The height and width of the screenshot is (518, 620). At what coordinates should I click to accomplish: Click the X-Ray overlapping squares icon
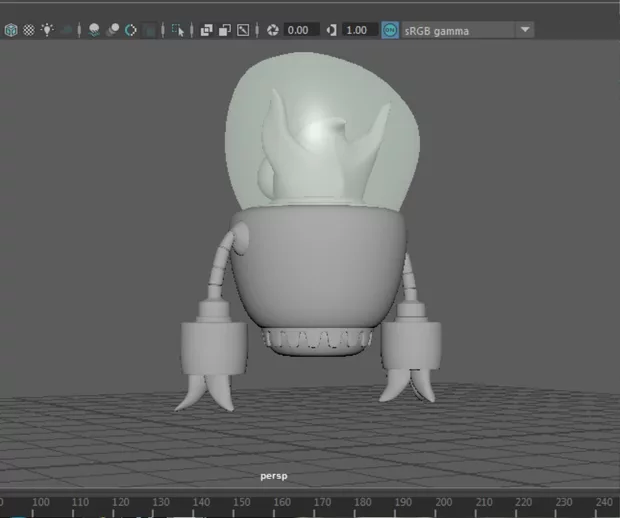[x=207, y=30]
